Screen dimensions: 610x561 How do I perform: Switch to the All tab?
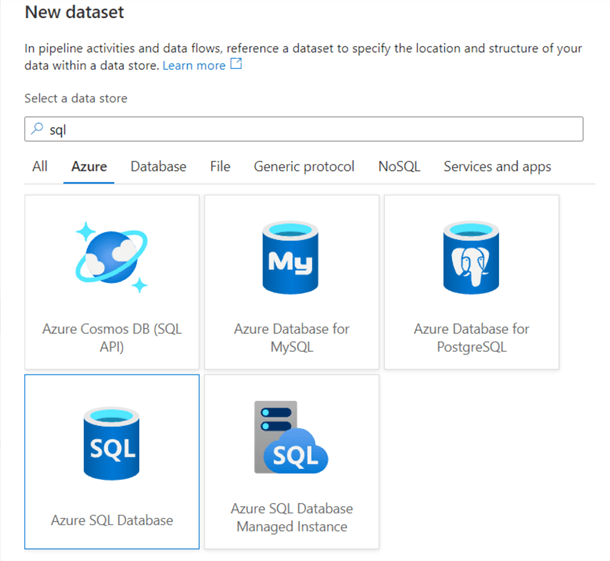coord(40,167)
